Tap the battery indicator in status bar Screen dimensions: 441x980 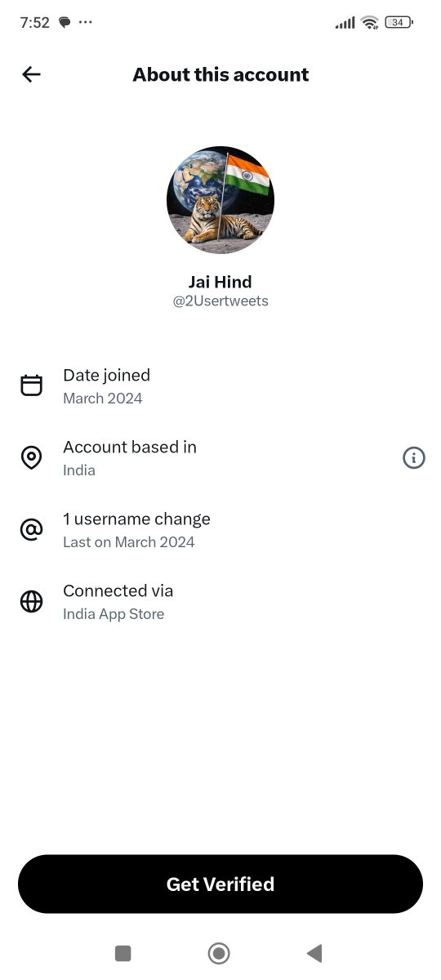coord(399,23)
